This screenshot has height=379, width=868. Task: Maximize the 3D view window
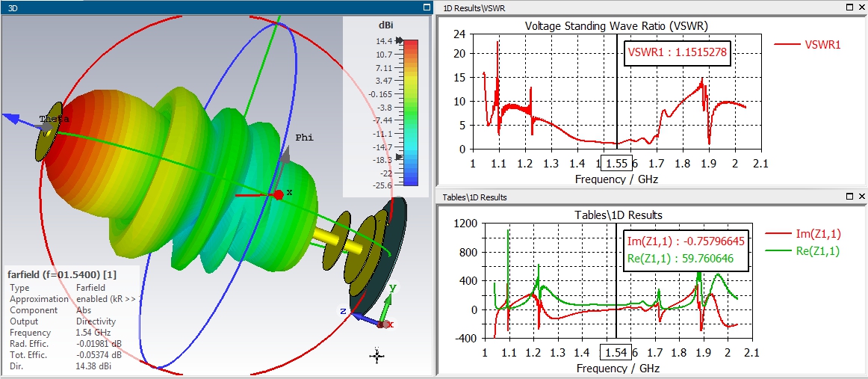(427, 7)
